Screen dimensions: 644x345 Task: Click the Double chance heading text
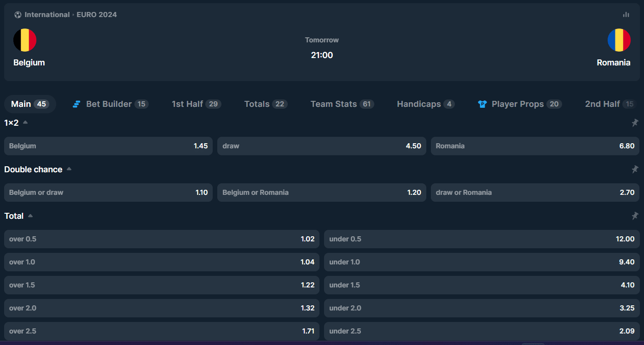coord(33,170)
